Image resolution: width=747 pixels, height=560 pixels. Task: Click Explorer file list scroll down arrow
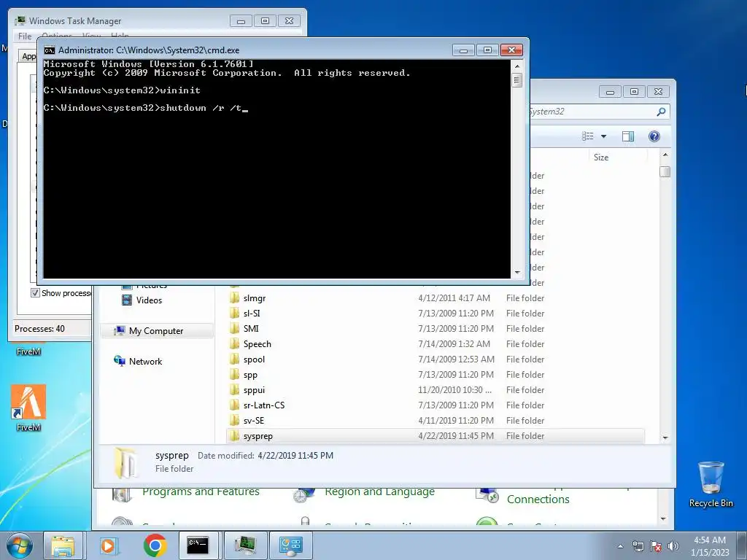[665, 437]
